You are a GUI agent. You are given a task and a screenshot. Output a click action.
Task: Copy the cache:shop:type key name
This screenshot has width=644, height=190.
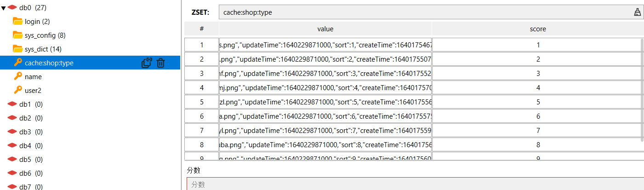pyautogui.click(x=147, y=63)
